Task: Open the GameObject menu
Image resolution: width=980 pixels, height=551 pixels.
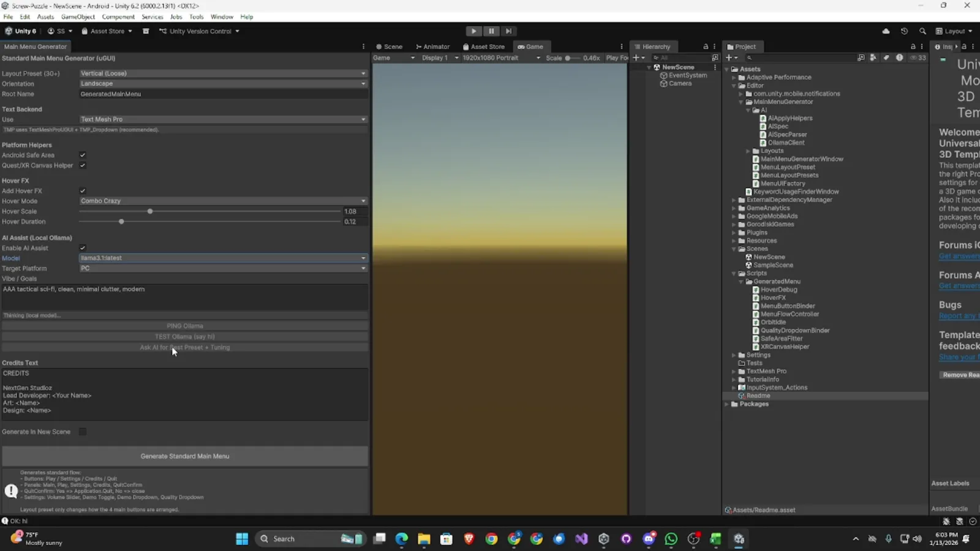Action: point(78,17)
